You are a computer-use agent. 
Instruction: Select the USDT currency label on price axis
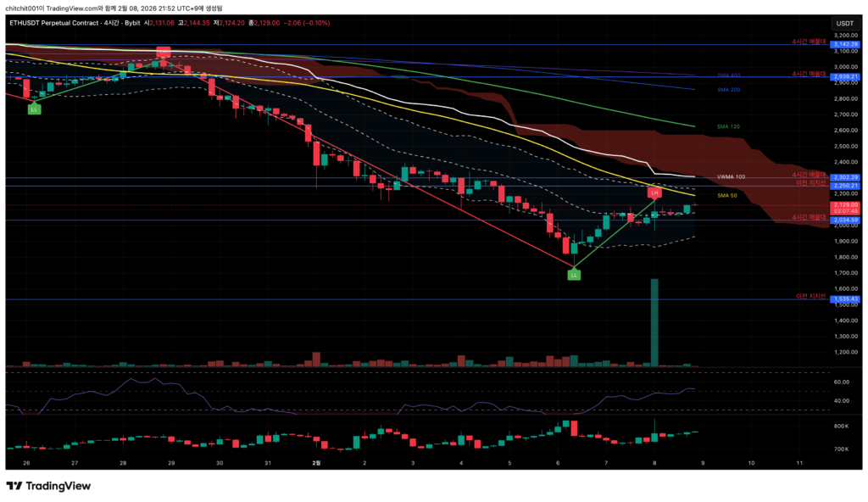click(x=844, y=23)
